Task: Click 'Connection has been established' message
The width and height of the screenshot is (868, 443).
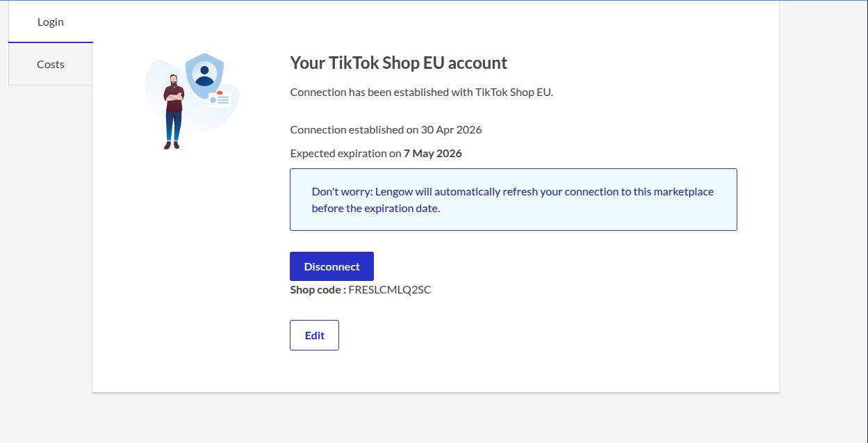Action: click(421, 92)
